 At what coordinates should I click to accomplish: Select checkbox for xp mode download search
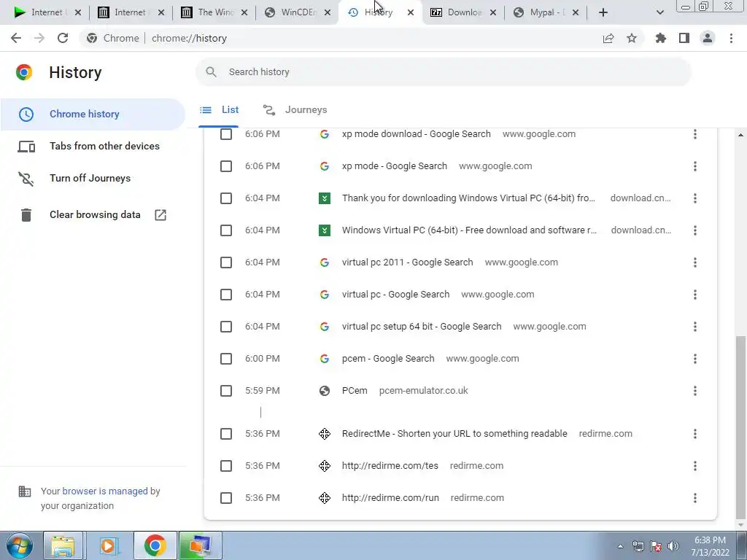coord(226,134)
